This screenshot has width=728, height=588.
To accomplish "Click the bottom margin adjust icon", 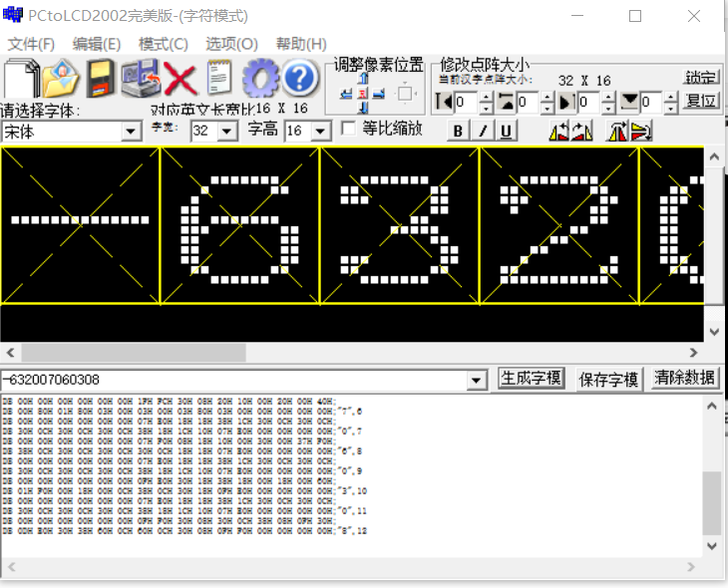I will point(629,102).
